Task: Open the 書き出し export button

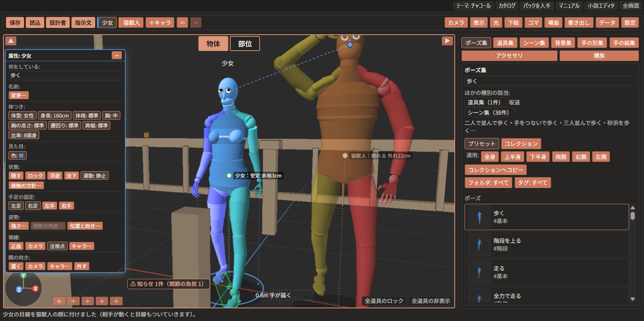Action: coord(578,22)
